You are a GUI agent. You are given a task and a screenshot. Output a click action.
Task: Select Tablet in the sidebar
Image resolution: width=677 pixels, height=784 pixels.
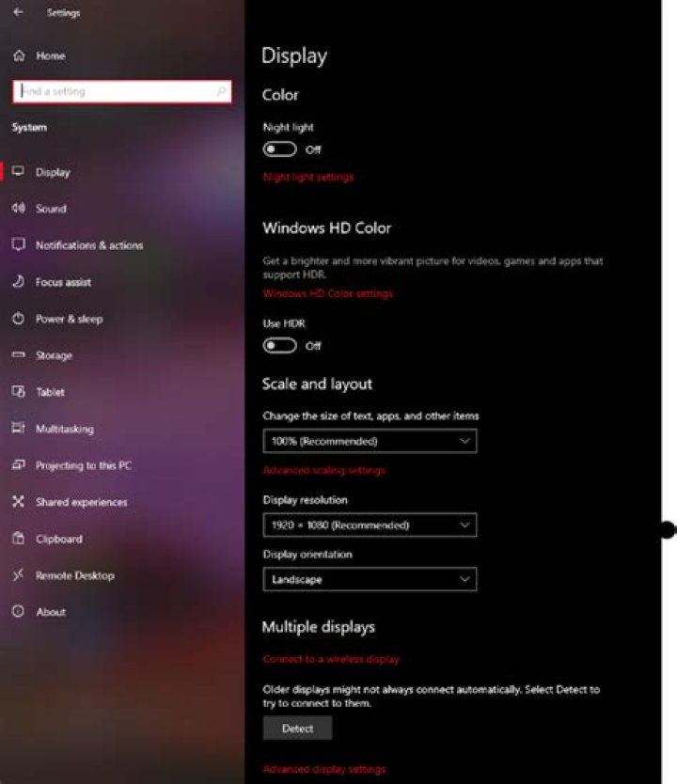[50, 392]
